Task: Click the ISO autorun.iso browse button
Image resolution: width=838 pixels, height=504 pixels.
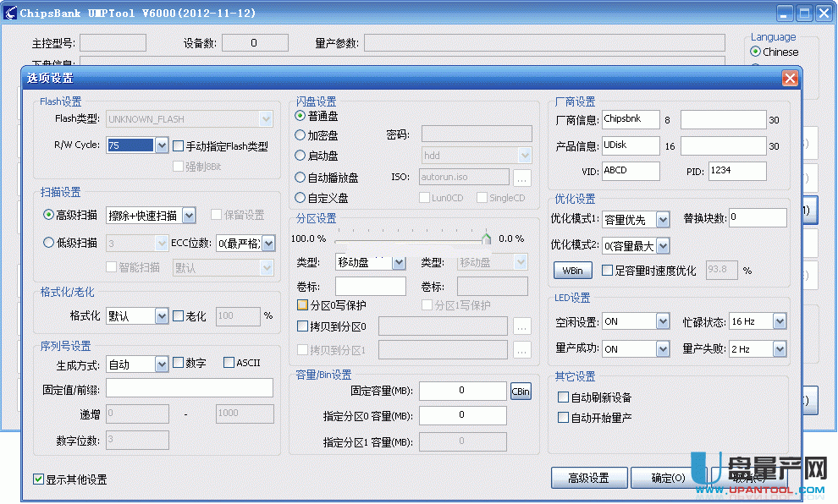Action: [522, 178]
